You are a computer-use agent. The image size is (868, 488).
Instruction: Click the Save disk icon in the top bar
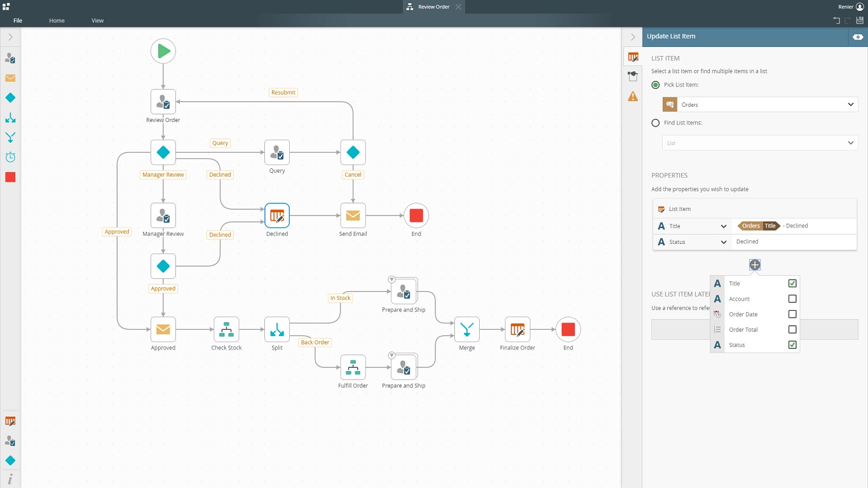[x=860, y=20]
